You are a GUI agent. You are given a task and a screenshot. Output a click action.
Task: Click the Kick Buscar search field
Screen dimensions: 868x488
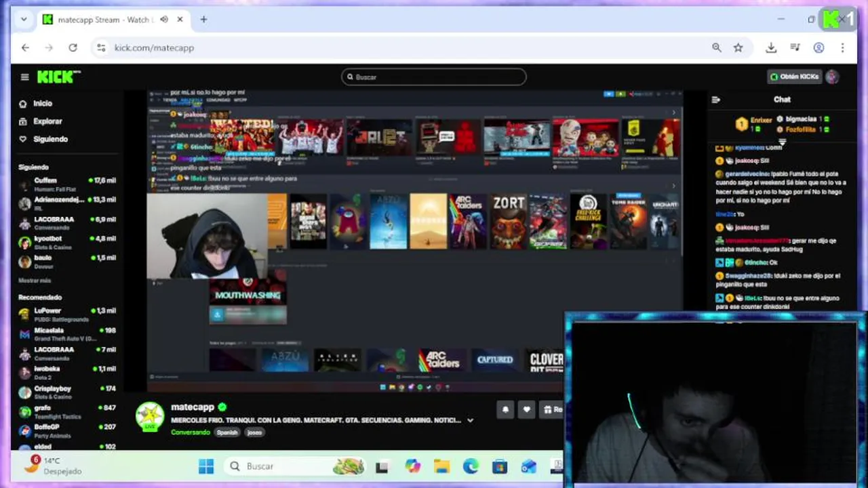coord(434,77)
